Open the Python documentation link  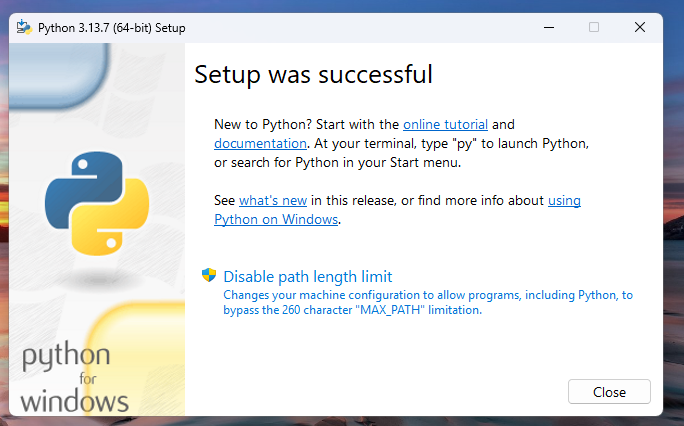click(x=253, y=144)
